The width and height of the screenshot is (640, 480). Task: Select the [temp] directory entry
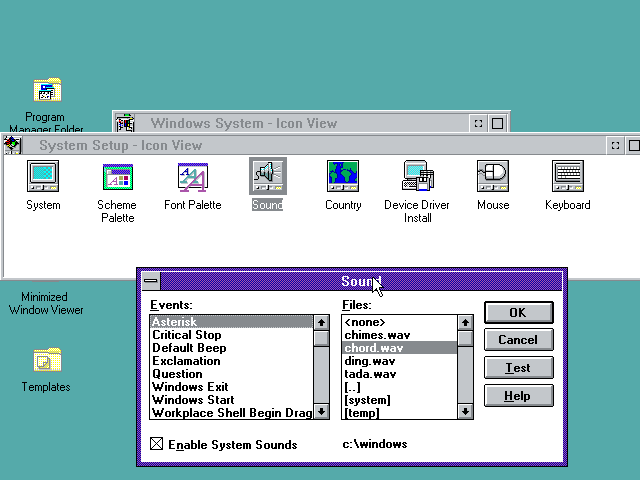399,413
